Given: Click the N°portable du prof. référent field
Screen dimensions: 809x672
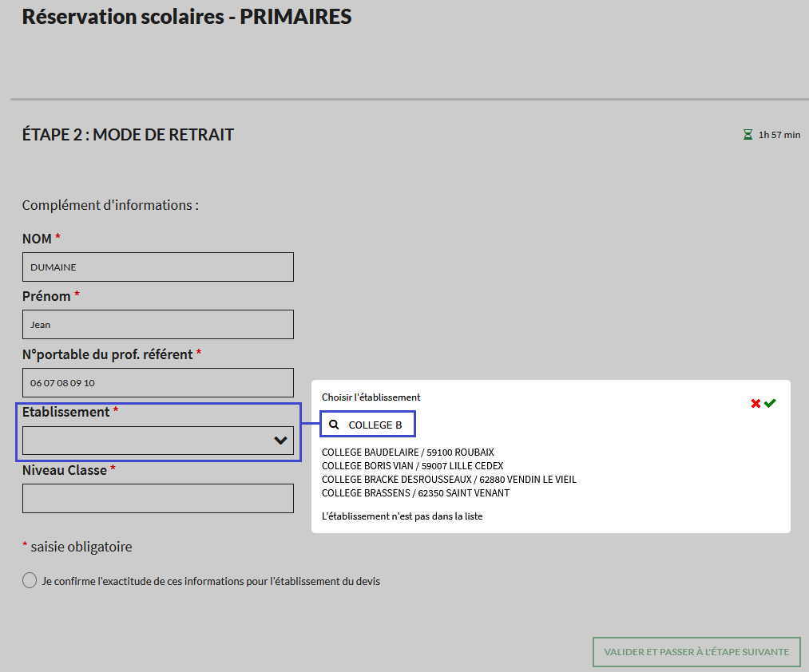Looking at the screenshot, I should point(158,382).
